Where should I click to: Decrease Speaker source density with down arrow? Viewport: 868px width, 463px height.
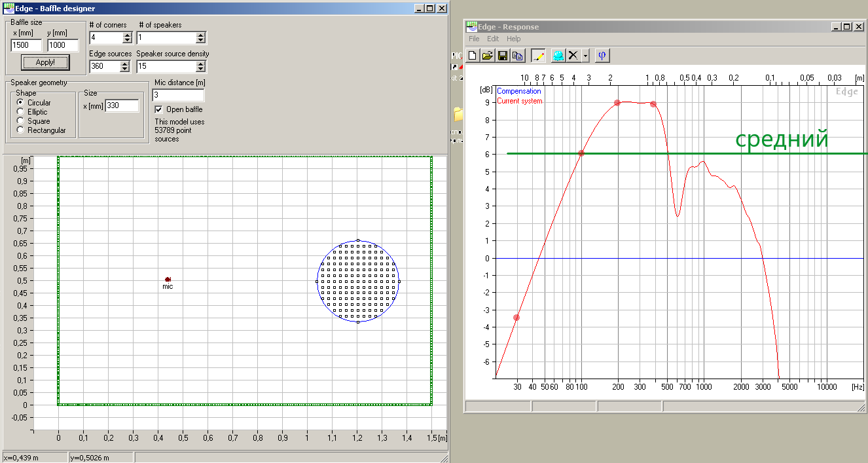(x=200, y=69)
